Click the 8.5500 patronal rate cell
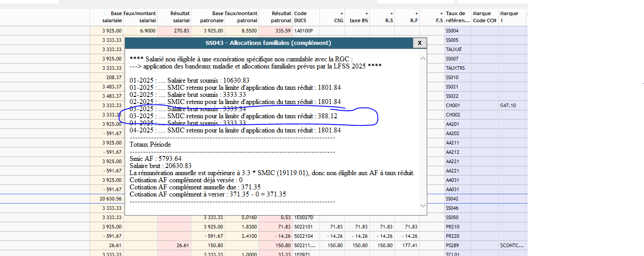Screen dimensions: 644x256 pyautogui.click(x=242, y=31)
